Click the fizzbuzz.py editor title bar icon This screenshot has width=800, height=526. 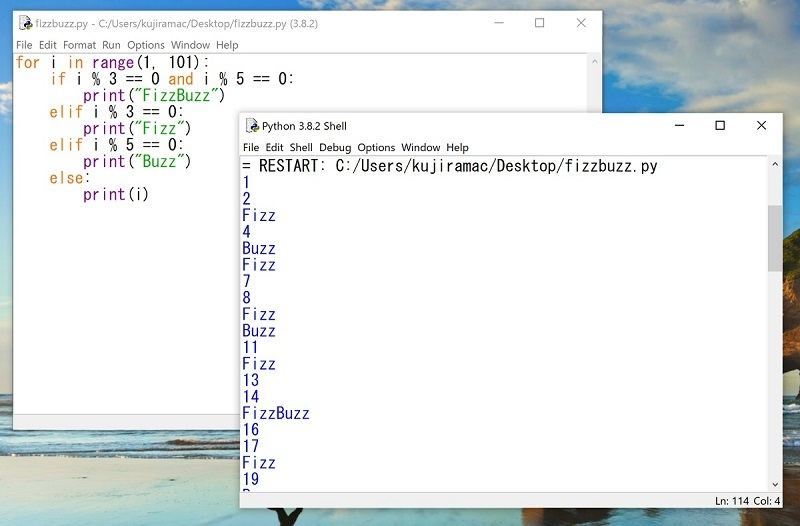(25, 23)
